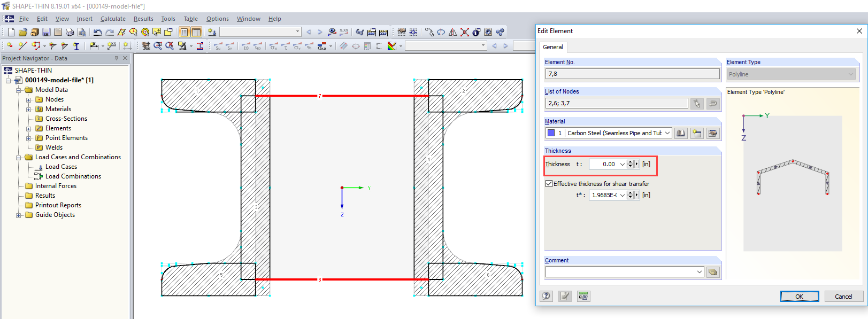868x319 pixels.
Task: Click the Thickness t spinner arrows
Action: tap(630, 164)
